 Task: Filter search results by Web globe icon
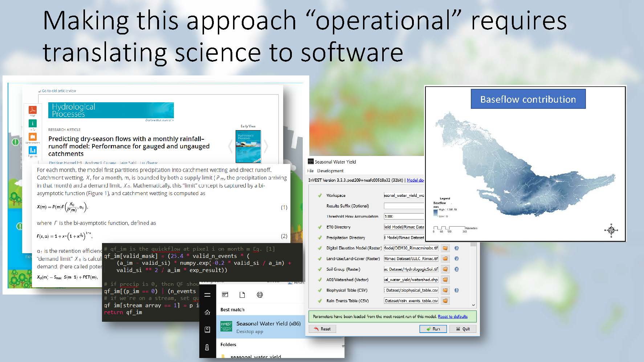(x=260, y=295)
